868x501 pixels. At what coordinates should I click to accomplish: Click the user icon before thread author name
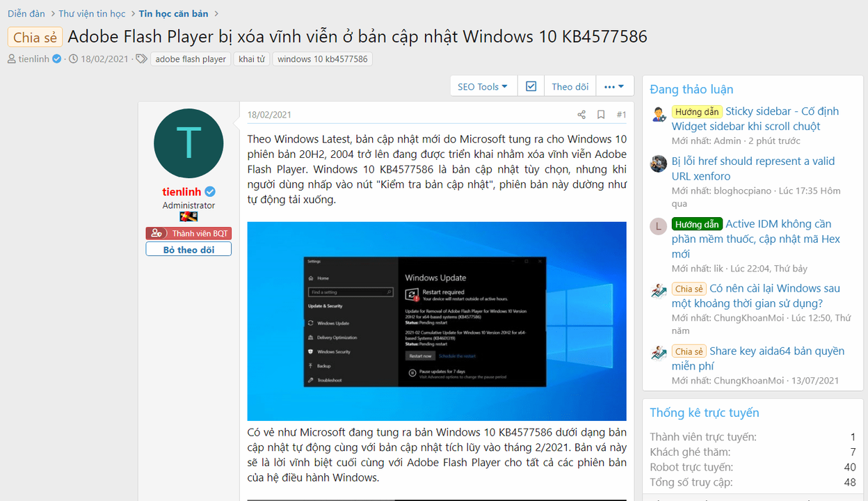point(12,59)
